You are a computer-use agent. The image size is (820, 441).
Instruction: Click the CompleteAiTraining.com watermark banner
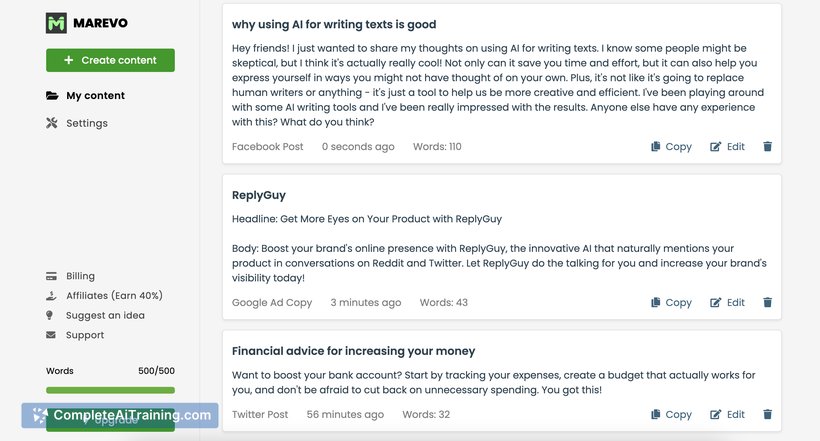click(x=120, y=415)
